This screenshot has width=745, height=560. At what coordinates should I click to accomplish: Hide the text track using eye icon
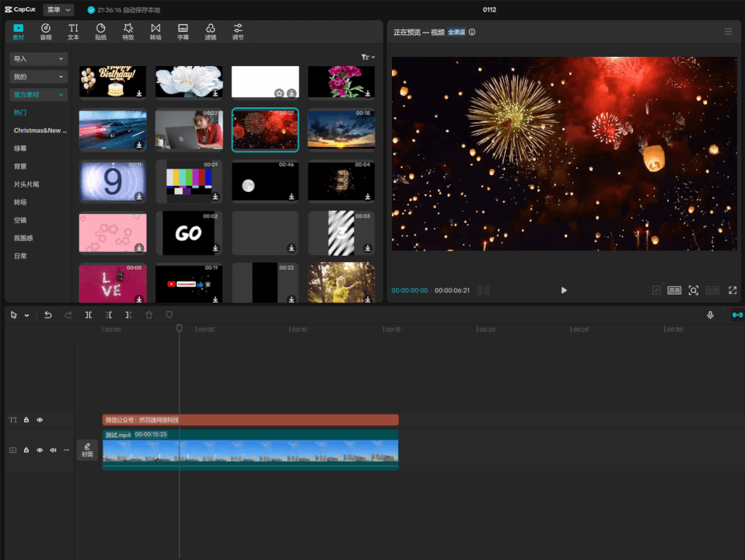click(x=40, y=420)
